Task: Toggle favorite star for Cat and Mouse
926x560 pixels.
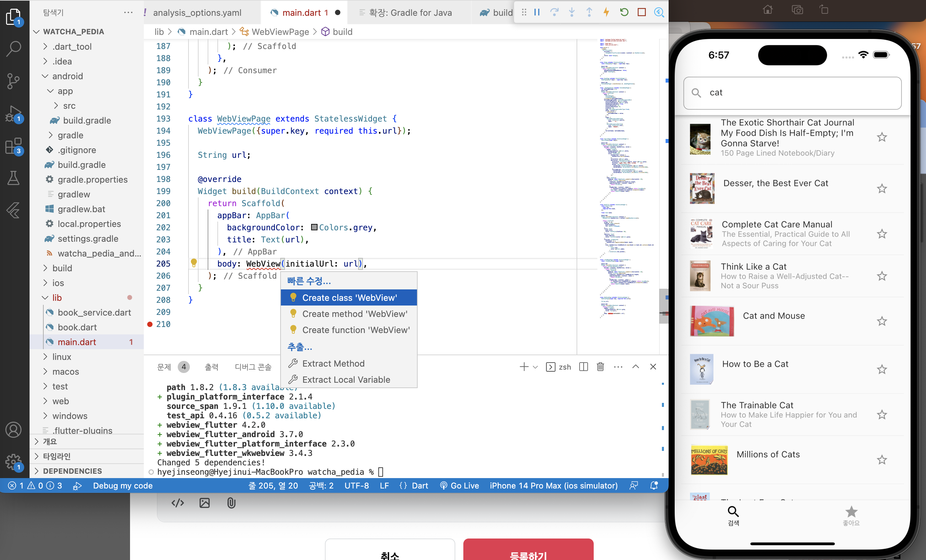Action: tap(882, 321)
